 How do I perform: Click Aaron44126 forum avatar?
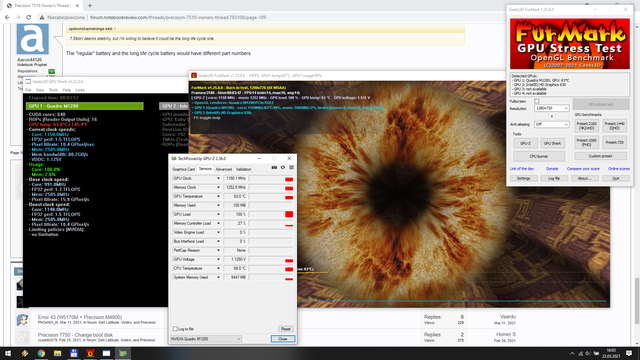coord(33,39)
